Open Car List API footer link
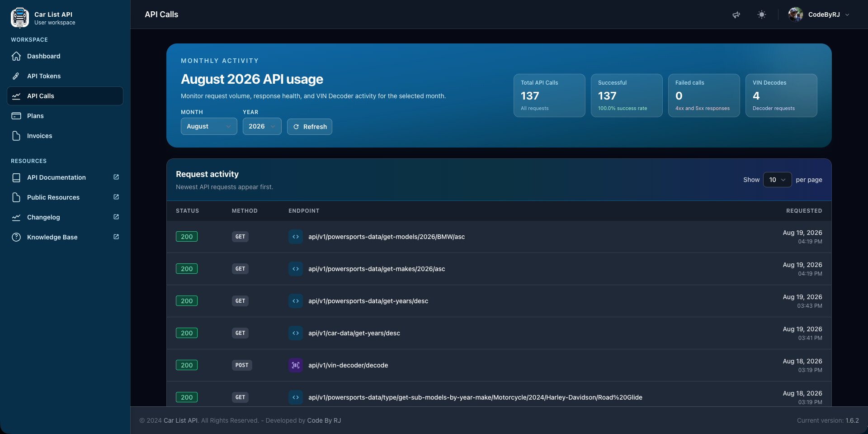 (x=180, y=420)
